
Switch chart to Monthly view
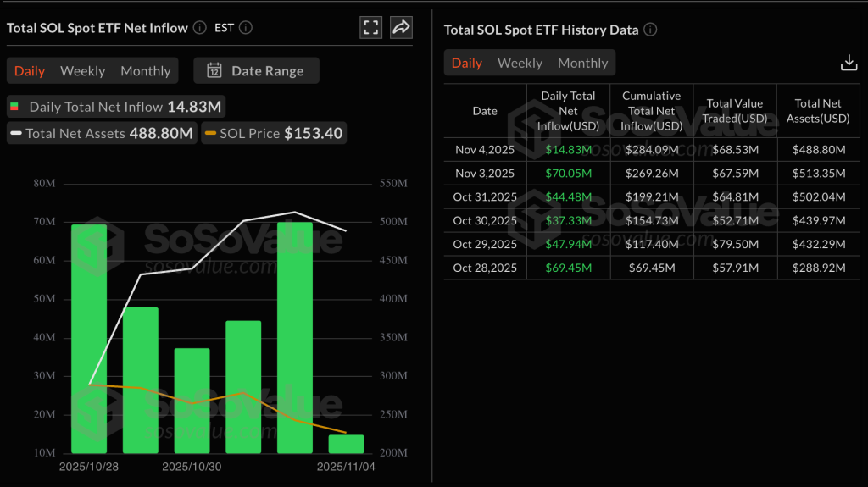(145, 71)
